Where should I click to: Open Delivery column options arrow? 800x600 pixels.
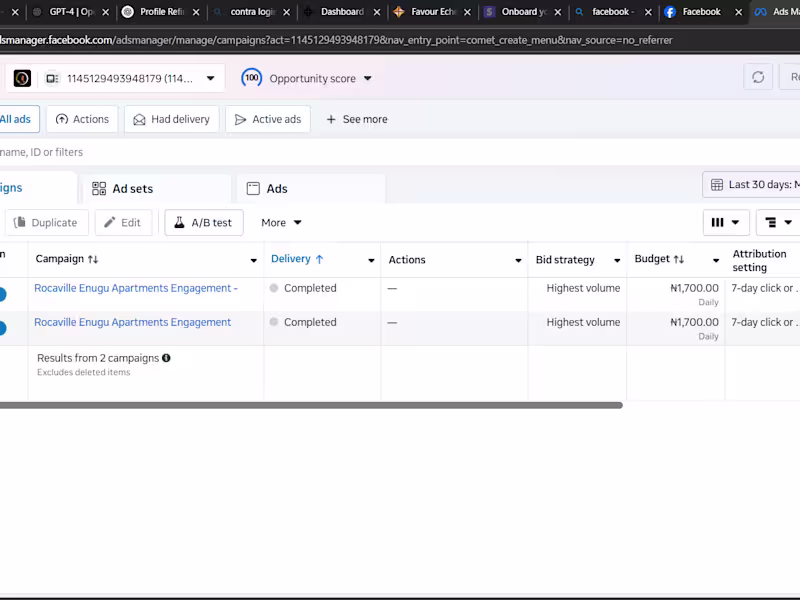coord(371,260)
